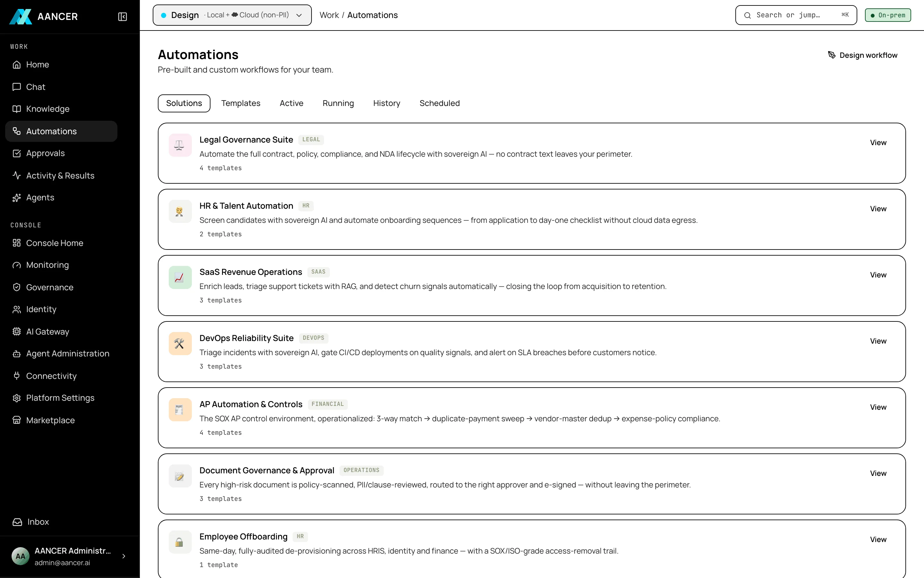Click the AI Gateway chip icon
The image size is (924, 578).
coord(16,331)
